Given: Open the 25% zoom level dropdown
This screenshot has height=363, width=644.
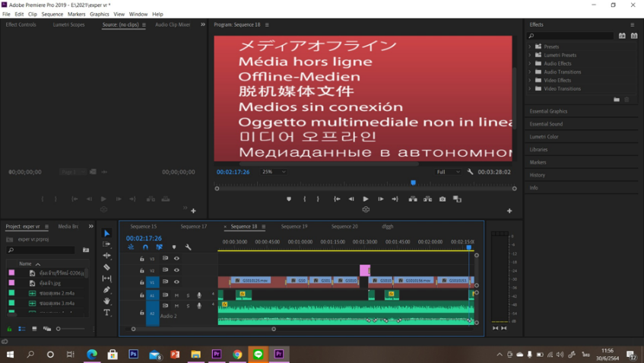Looking at the screenshot, I should (273, 172).
